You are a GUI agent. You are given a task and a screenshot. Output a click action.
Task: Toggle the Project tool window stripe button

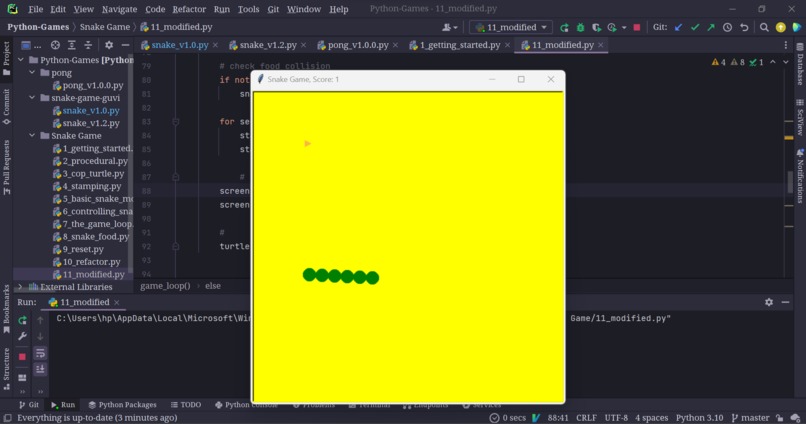pyautogui.click(x=6, y=59)
